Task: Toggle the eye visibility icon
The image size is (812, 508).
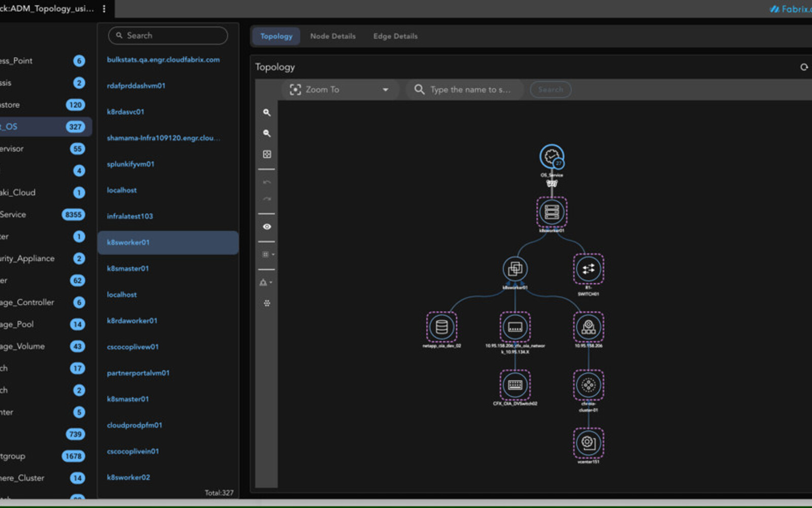Action: (x=267, y=227)
